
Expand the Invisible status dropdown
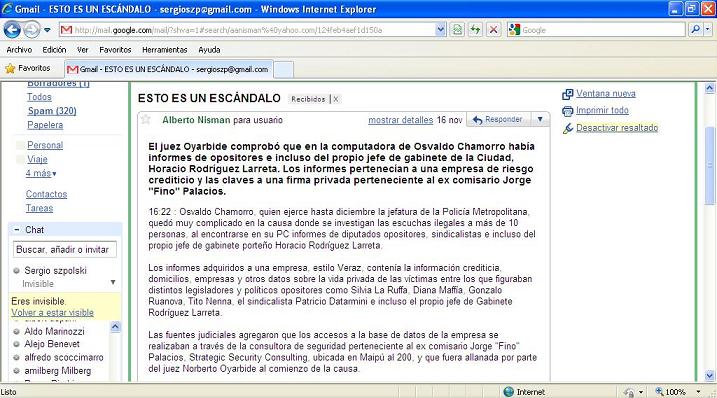(x=112, y=283)
